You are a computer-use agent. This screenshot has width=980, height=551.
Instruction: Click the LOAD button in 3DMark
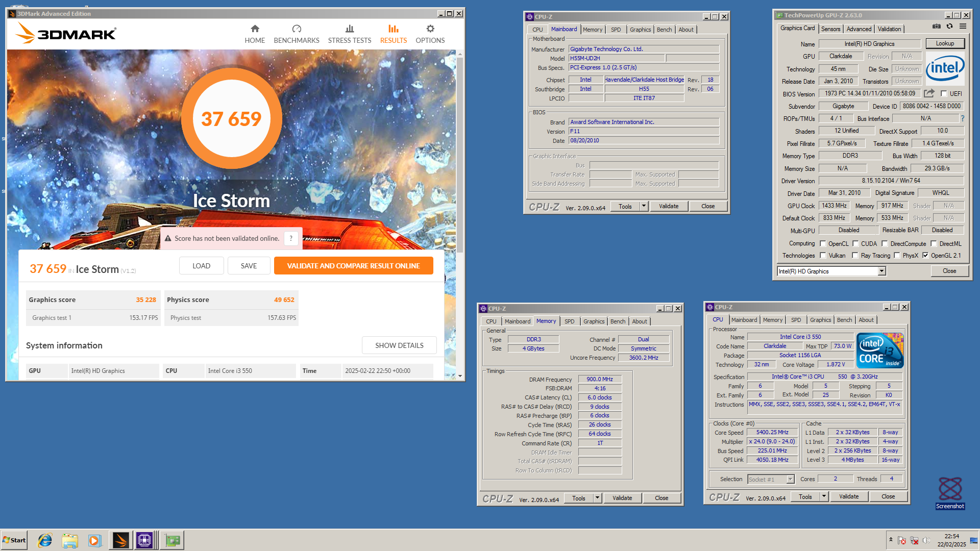click(x=201, y=266)
